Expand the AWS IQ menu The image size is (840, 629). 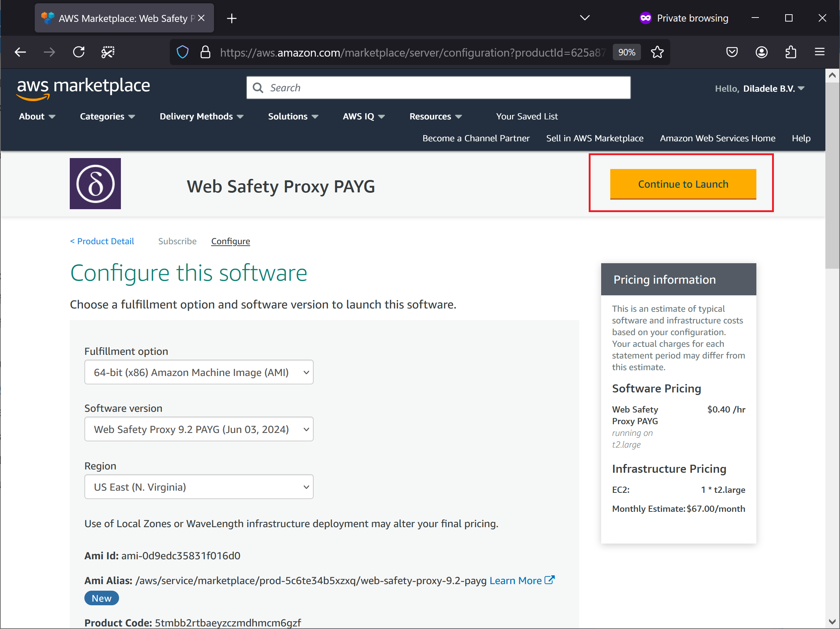pos(364,116)
